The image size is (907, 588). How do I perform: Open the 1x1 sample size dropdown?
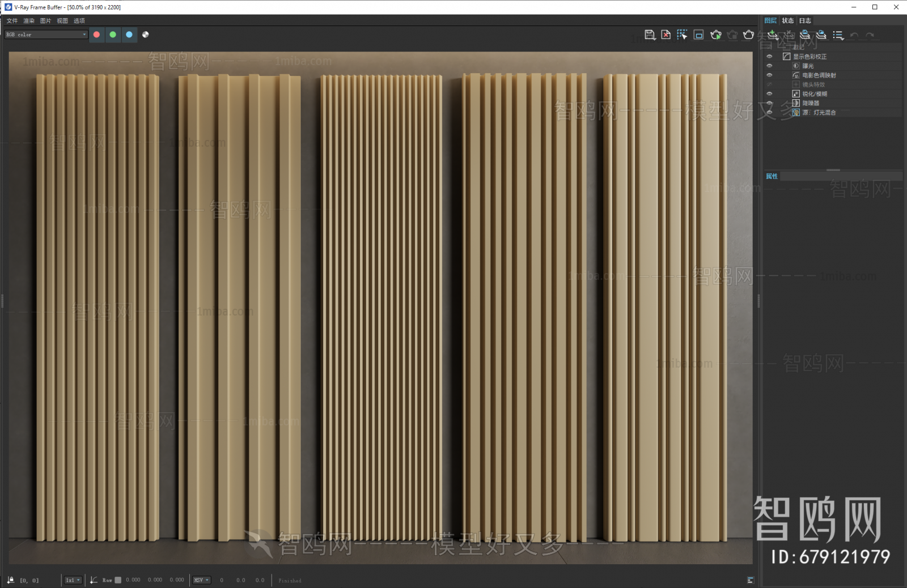[73, 580]
